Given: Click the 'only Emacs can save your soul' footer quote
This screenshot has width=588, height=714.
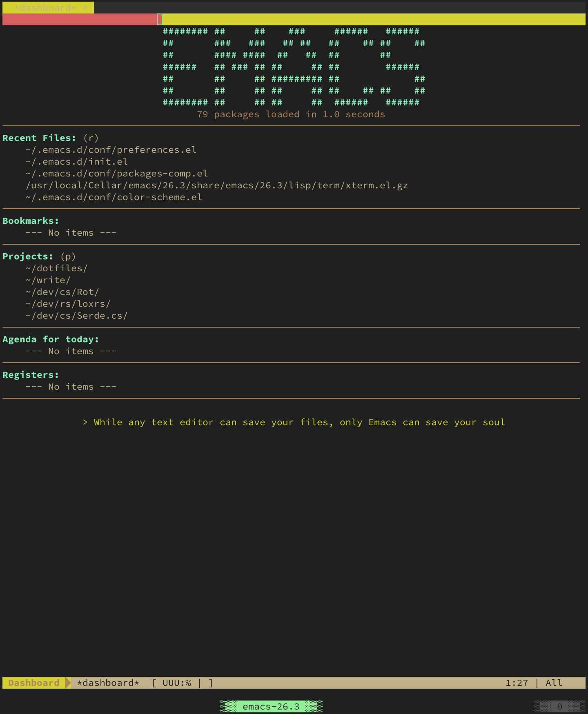Looking at the screenshot, I should (423, 422).
